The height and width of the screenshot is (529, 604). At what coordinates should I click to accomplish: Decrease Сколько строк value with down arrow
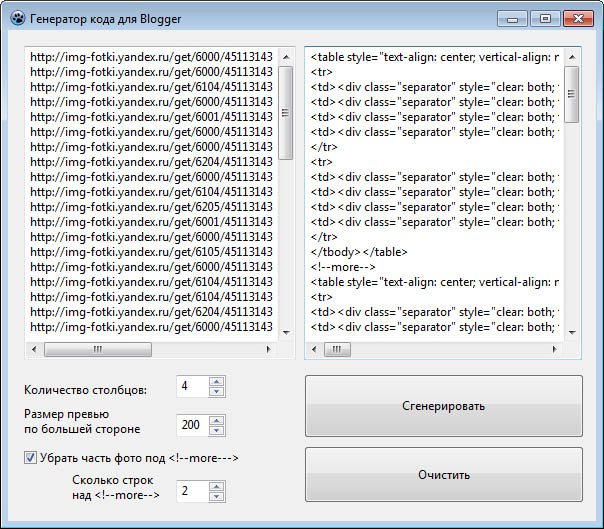(216, 497)
